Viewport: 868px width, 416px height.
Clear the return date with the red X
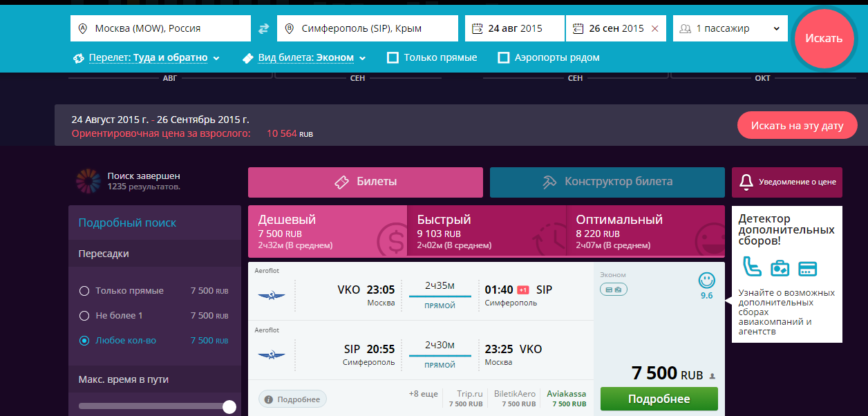coord(654,29)
